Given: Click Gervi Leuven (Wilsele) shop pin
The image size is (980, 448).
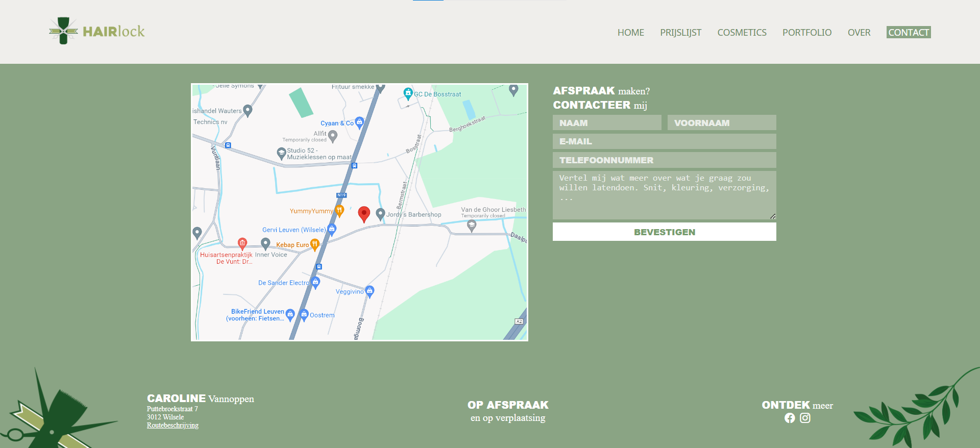Looking at the screenshot, I should point(332,230).
